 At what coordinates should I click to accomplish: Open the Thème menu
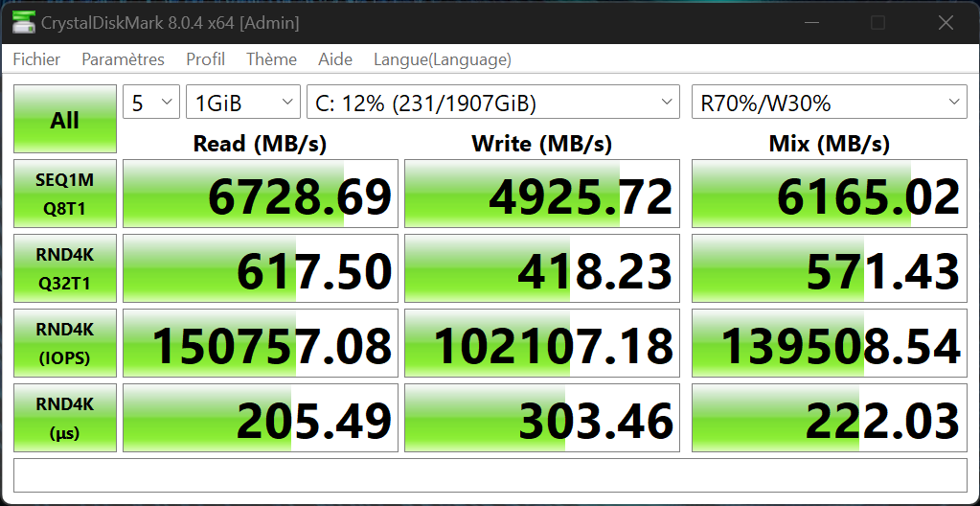point(271,59)
